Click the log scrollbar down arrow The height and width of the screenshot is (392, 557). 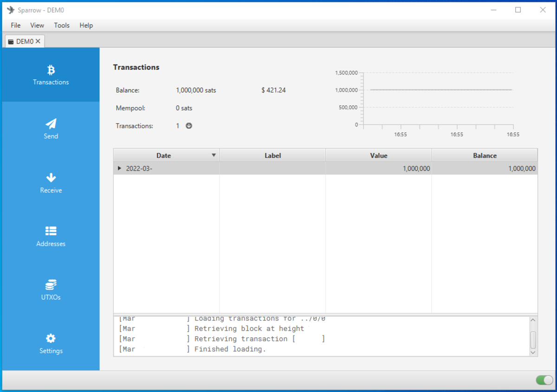[533, 353]
